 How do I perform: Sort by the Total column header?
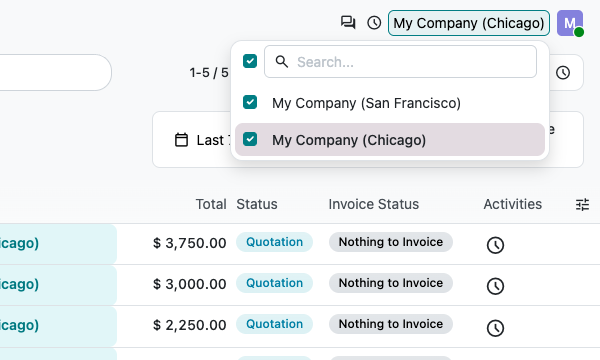pyautogui.click(x=211, y=204)
